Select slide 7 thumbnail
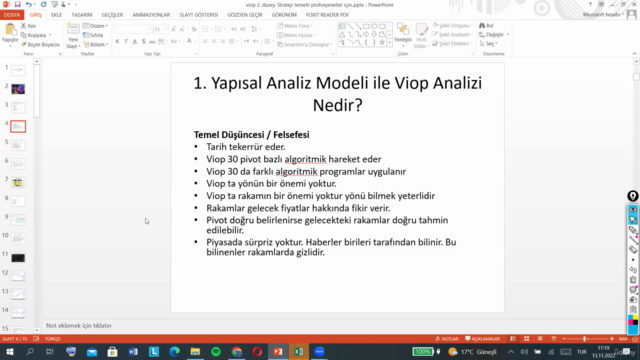Screen dimensions: 640x360 tap(18, 182)
